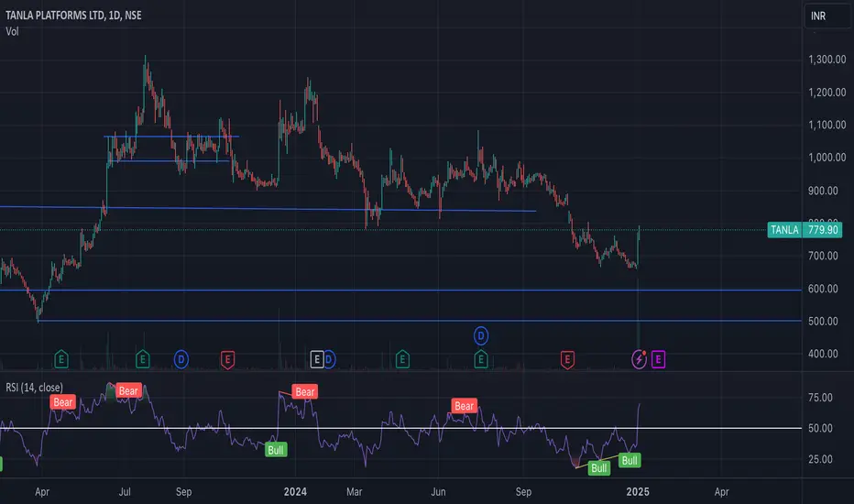Click 1,200.00 on price axis
Viewport: 854px width, 504px height.
[x=827, y=92]
